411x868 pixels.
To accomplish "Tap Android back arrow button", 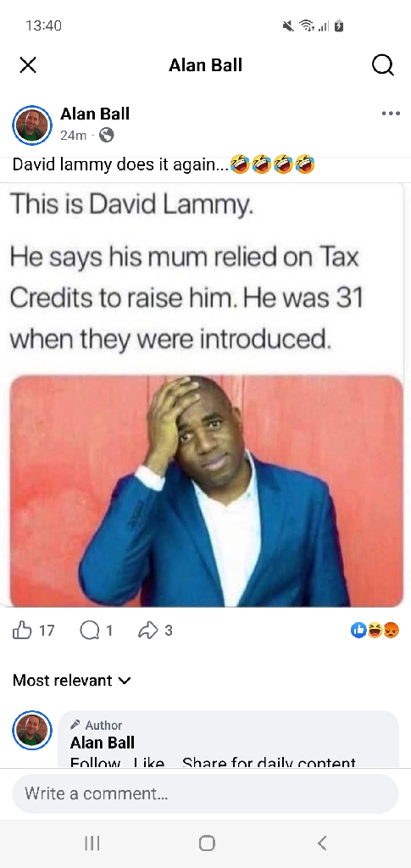I will pyautogui.click(x=323, y=843).
